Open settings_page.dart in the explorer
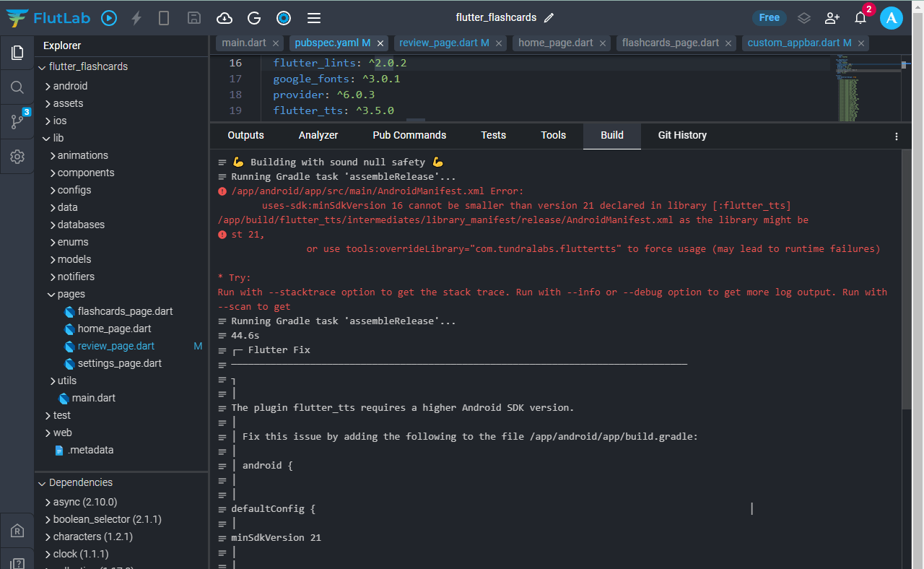The image size is (924, 569). pyautogui.click(x=119, y=363)
